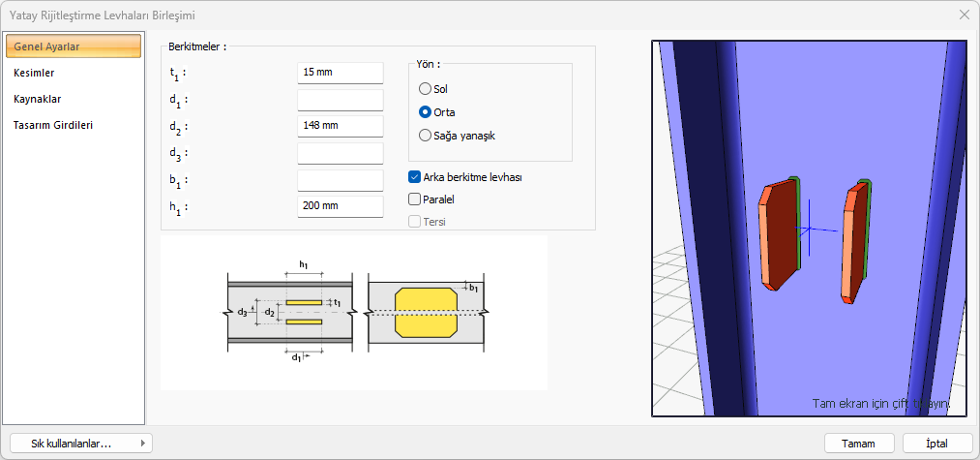Screen dimensions: 980x460
Task: Enable the Paralel checkbox
Action: coord(414,199)
